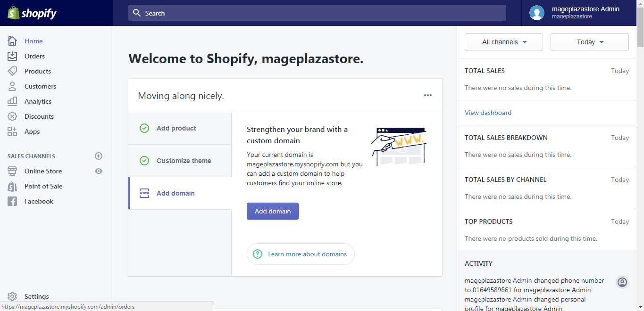Screen dimensions: 644x311
Task: Open Apps in sidebar
Action: click(x=32, y=131)
